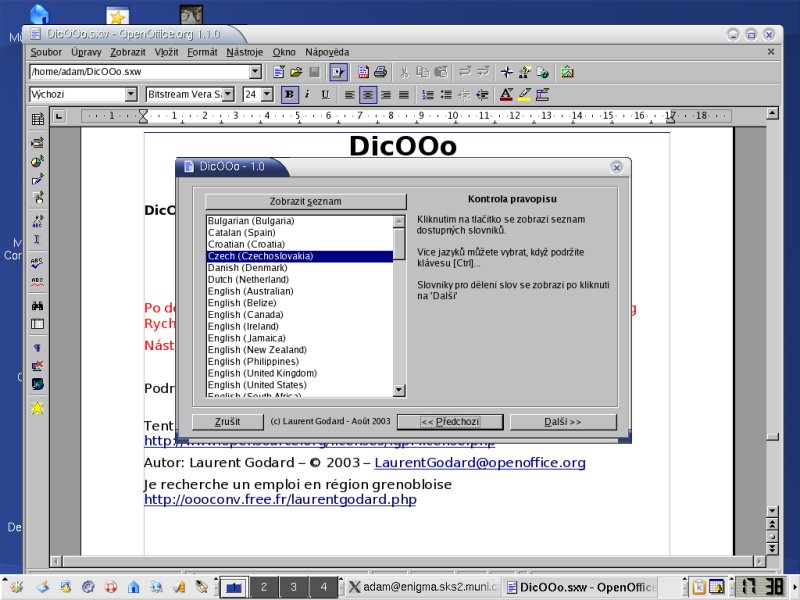Toggle Italic formatting
Viewport: 800px width, 600px height.
coord(307,94)
